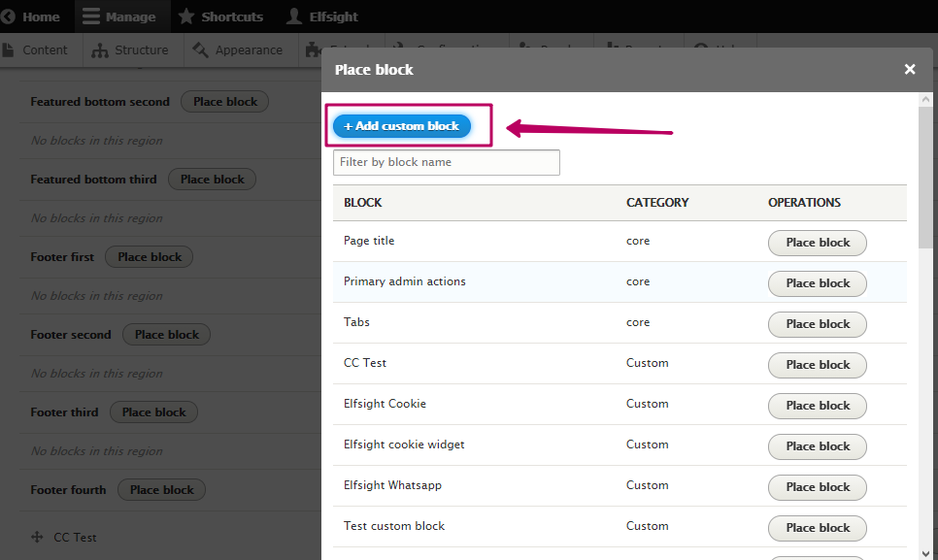Viewport: 938px width, 560px height.
Task: Click the Appearance paint icon
Action: (x=200, y=50)
